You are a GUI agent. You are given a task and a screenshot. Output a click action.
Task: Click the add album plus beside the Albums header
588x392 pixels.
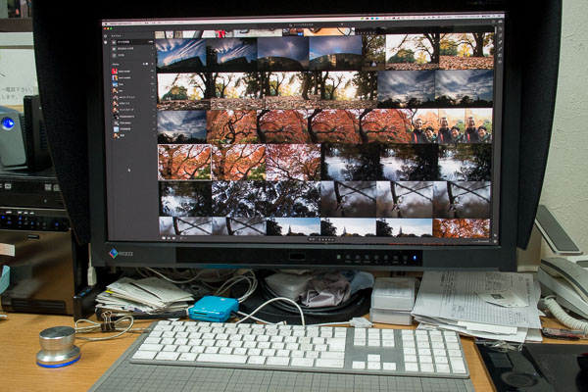152,63
